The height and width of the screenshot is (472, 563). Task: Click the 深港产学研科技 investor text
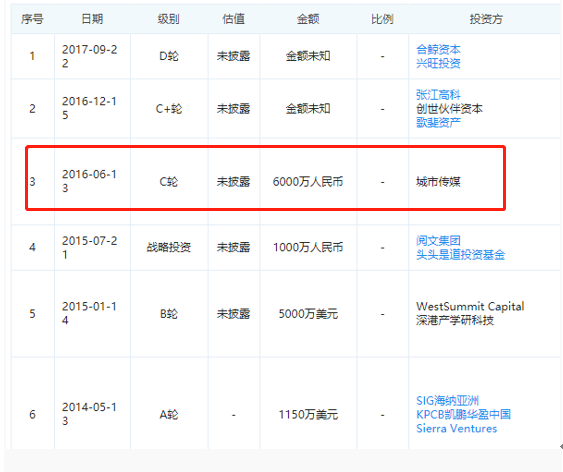coord(455,320)
